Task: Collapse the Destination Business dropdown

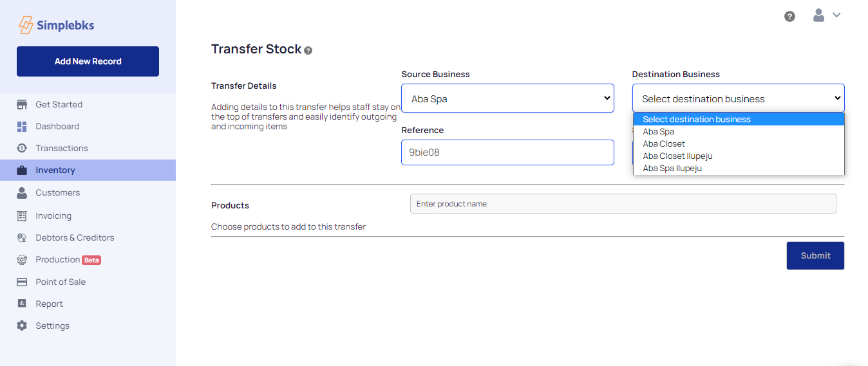Action: (738, 98)
